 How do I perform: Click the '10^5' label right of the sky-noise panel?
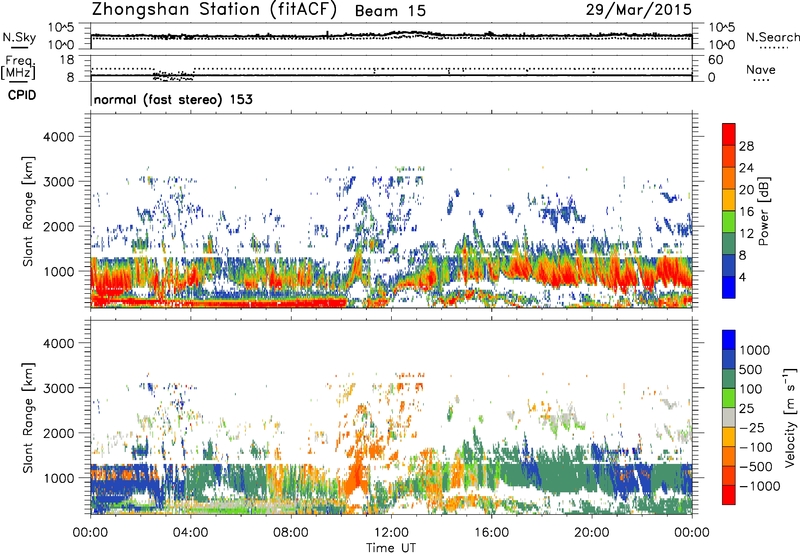(722, 28)
